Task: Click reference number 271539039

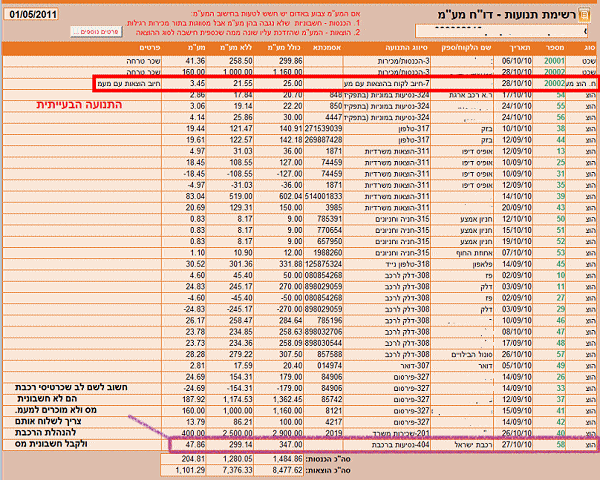Action: [x=323, y=129]
